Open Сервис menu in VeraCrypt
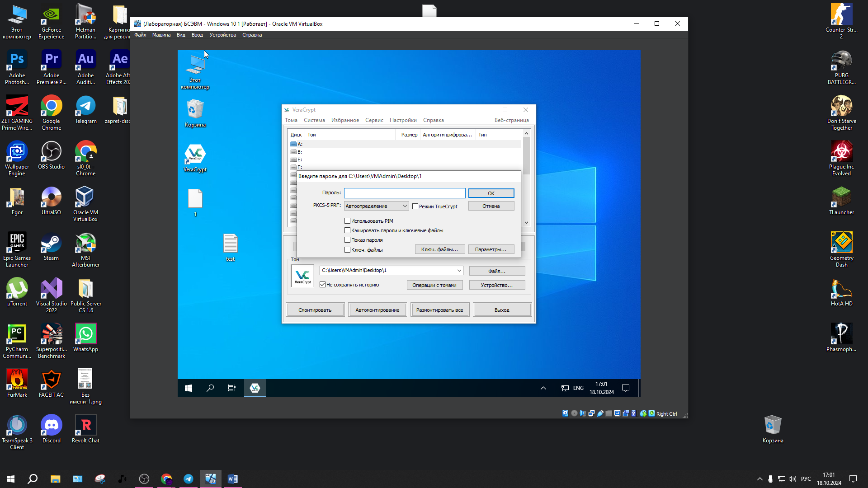This screenshot has width=868, height=488. tap(374, 120)
